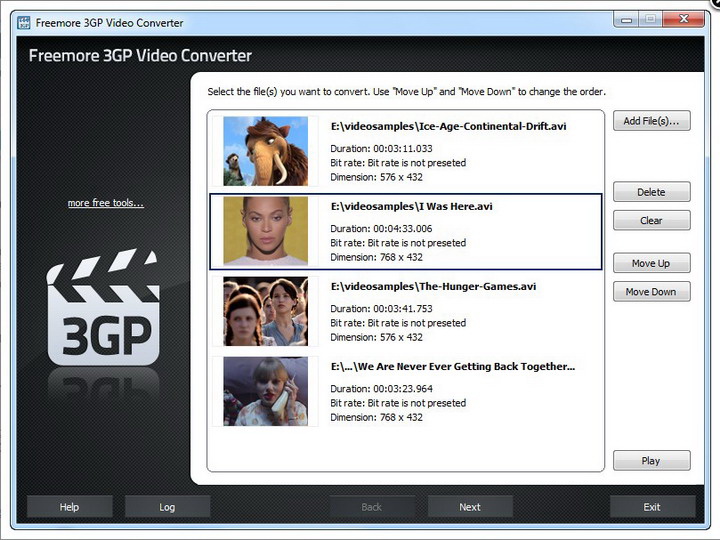The width and height of the screenshot is (720, 540).
Task: Minimize the Freemore window
Action: tap(626, 20)
